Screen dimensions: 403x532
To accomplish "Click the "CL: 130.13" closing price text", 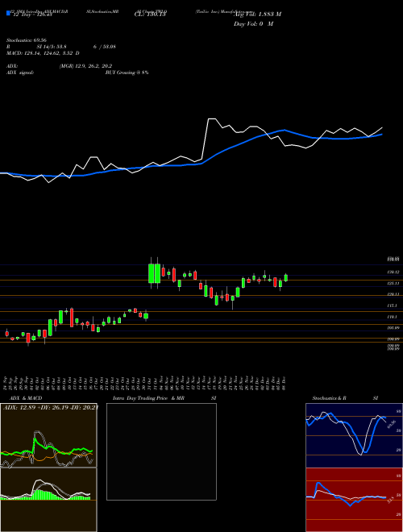I will (x=150, y=15).
